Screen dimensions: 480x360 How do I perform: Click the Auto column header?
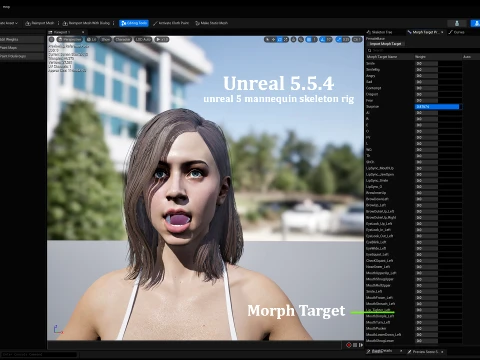(x=467, y=57)
